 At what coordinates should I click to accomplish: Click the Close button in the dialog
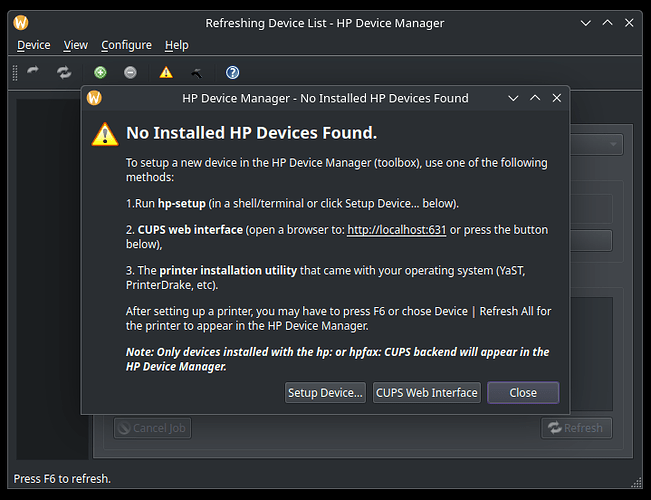click(x=523, y=392)
